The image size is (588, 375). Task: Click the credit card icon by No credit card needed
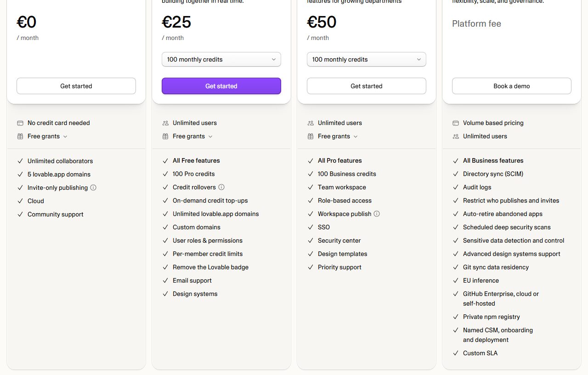[x=20, y=123]
